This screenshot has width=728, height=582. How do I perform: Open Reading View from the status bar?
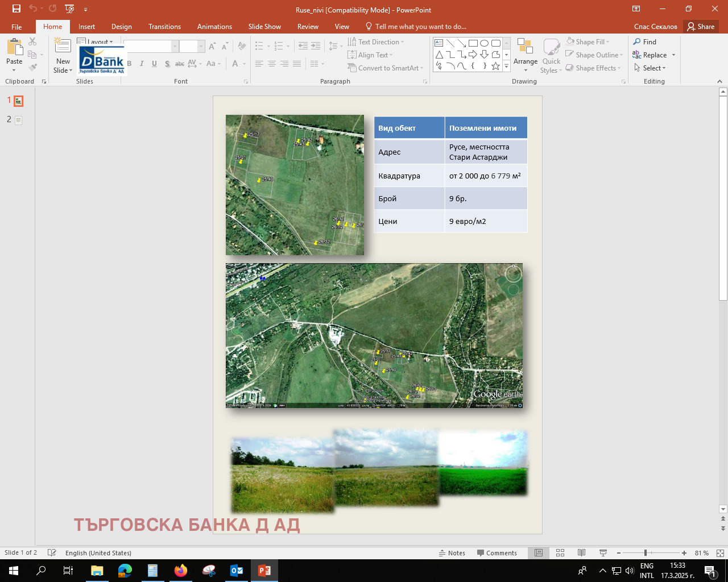[581, 552]
